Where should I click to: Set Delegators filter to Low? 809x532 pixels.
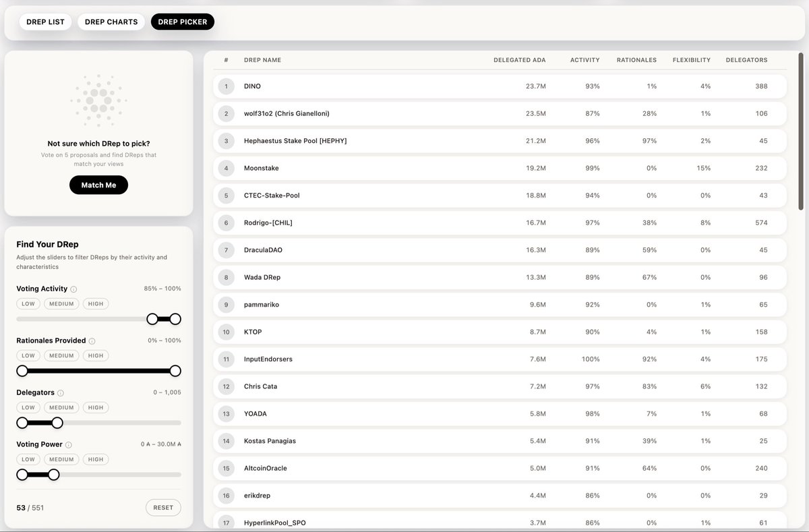(x=28, y=407)
